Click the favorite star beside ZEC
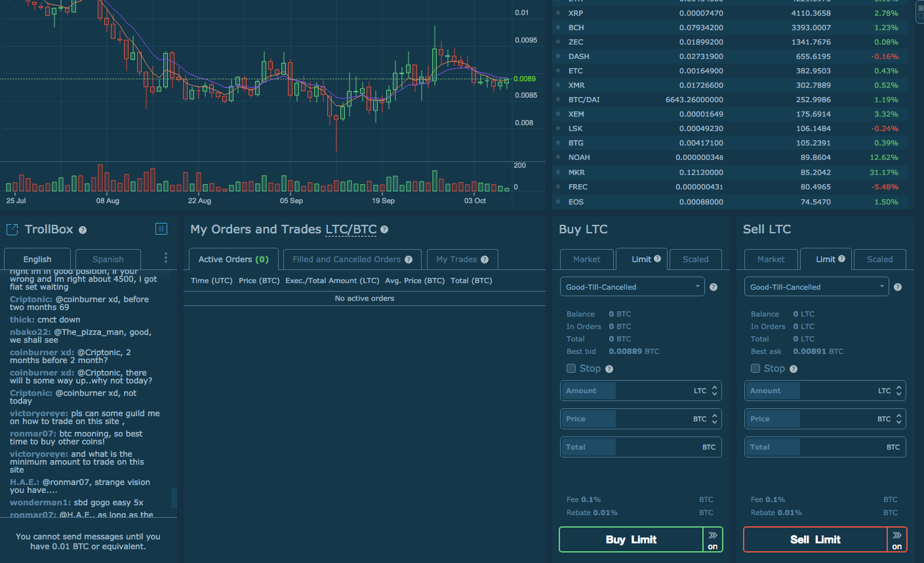The width and height of the screenshot is (924, 563). click(558, 42)
